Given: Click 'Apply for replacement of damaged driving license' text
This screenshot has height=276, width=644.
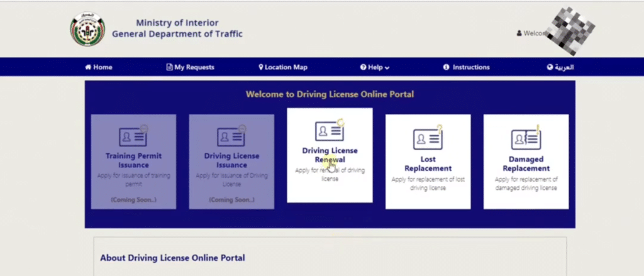Looking at the screenshot, I should tap(526, 184).
